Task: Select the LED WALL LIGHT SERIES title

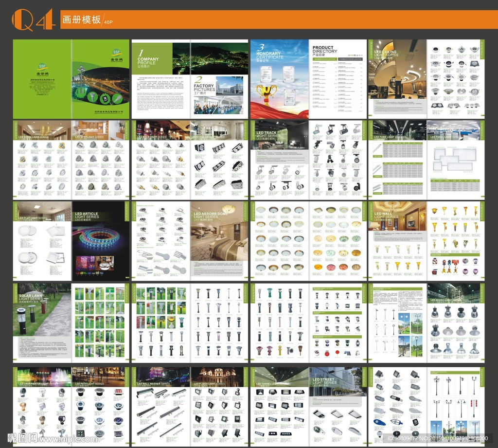Action: 386,216
